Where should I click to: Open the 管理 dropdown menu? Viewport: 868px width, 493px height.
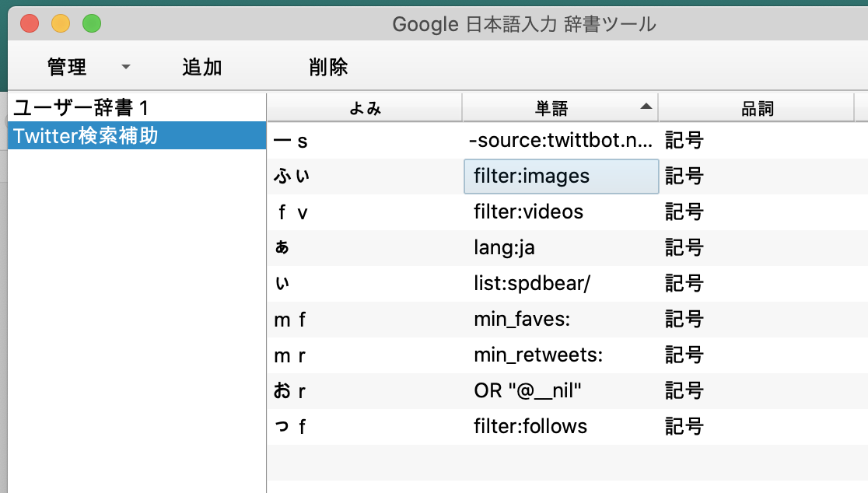[x=88, y=67]
